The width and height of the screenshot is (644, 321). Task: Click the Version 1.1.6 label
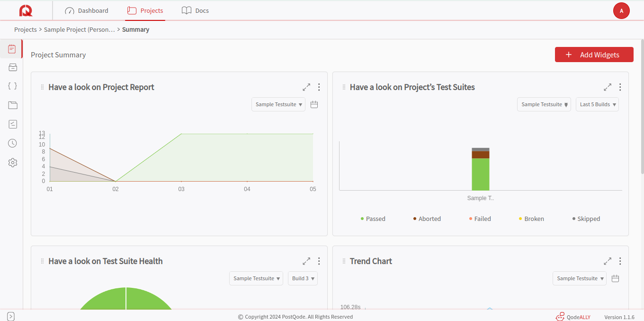coord(619,317)
